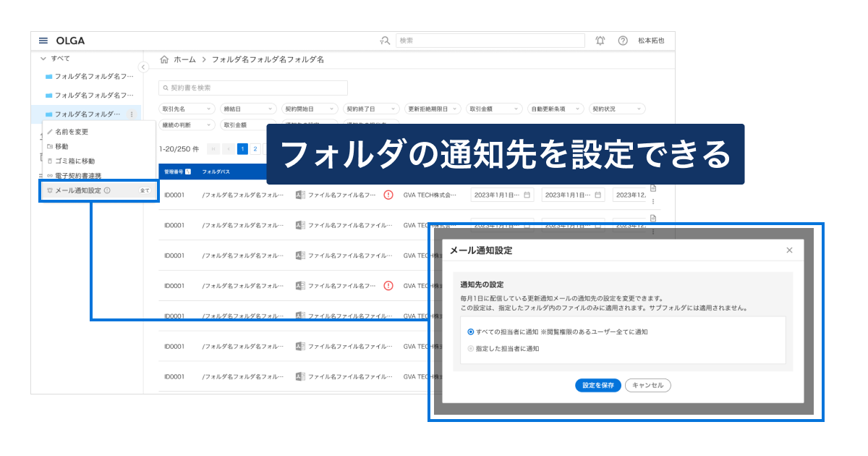The width and height of the screenshot is (868, 456).
Task: Click the 1-20/250 件 result count
Action: click(179, 149)
